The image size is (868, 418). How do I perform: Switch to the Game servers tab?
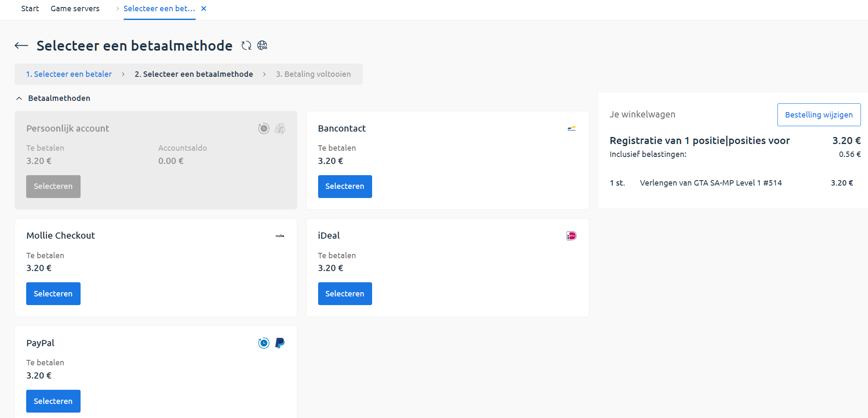[75, 9]
